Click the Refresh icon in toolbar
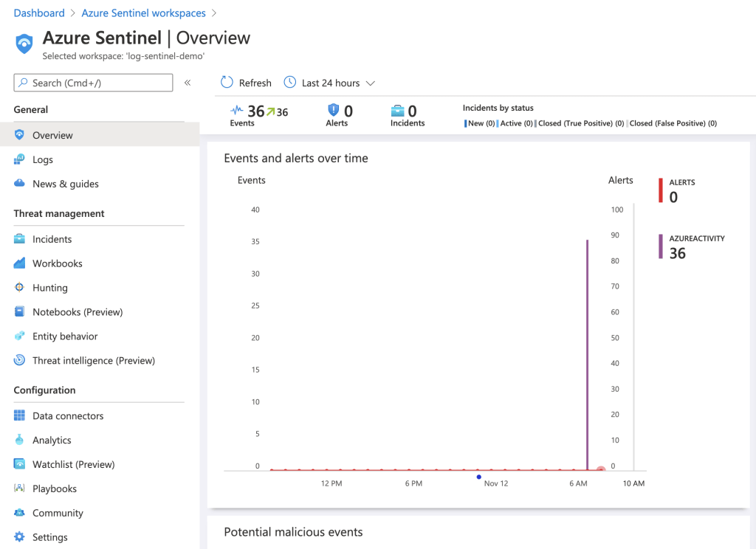This screenshot has width=756, height=549. point(227,83)
